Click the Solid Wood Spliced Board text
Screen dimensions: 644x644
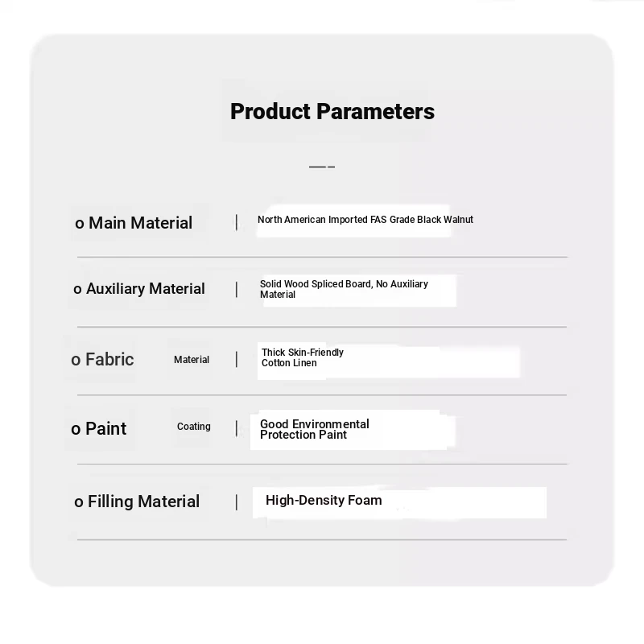click(x=344, y=289)
